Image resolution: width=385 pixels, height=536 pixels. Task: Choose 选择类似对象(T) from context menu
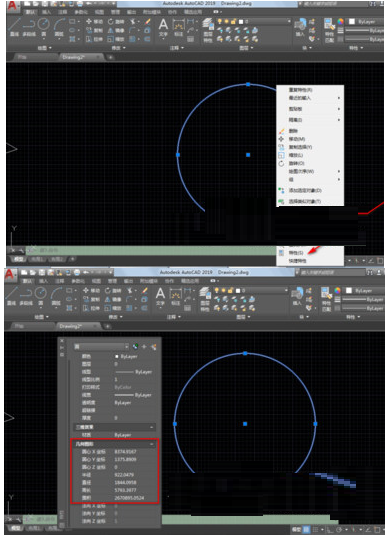310,201
